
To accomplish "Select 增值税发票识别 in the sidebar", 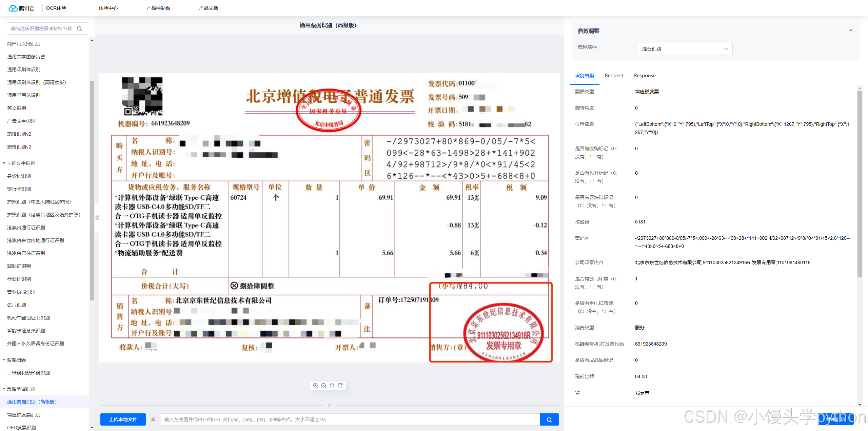I will 24,415.
